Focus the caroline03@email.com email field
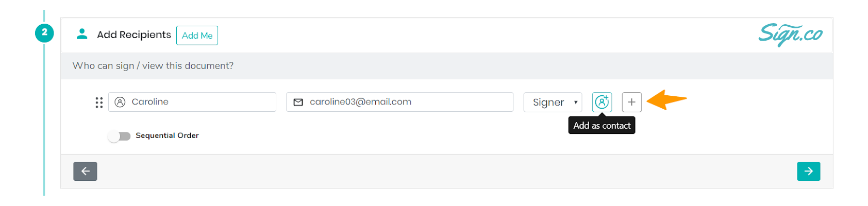Screen dimensions: 868x206 tap(400, 102)
